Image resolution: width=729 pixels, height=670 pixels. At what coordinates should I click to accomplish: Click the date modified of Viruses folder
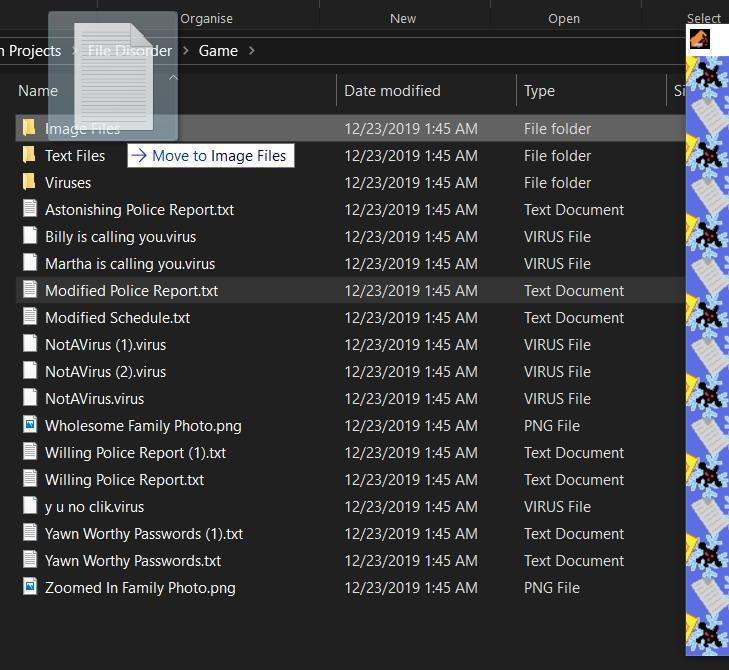(411, 183)
